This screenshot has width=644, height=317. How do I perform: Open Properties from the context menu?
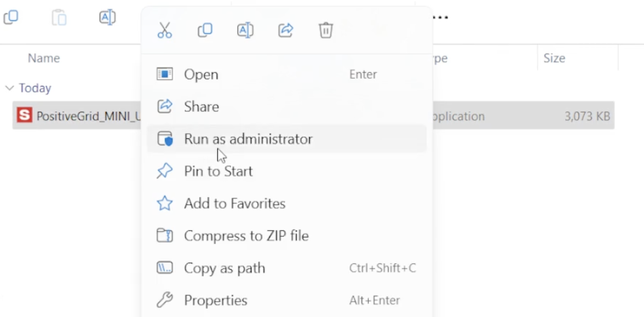pyautogui.click(x=287, y=300)
